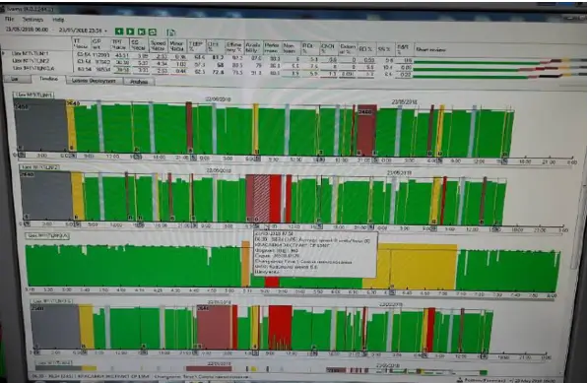Click the hatched red block in second timeline
The image size is (588, 383).
[262, 198]
